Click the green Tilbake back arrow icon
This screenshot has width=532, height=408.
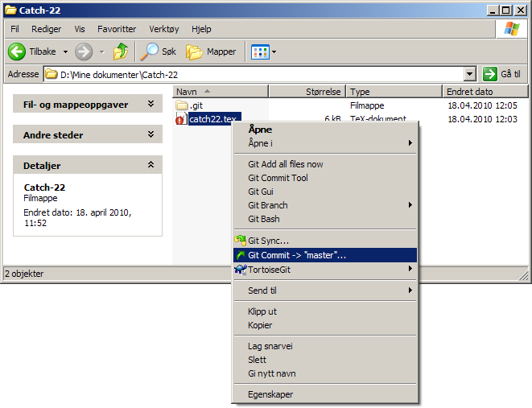(x=17, y=52)
